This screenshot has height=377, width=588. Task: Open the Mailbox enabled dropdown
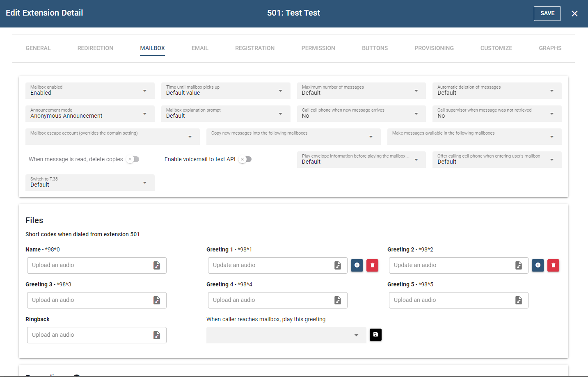click(x=90, y=91)
